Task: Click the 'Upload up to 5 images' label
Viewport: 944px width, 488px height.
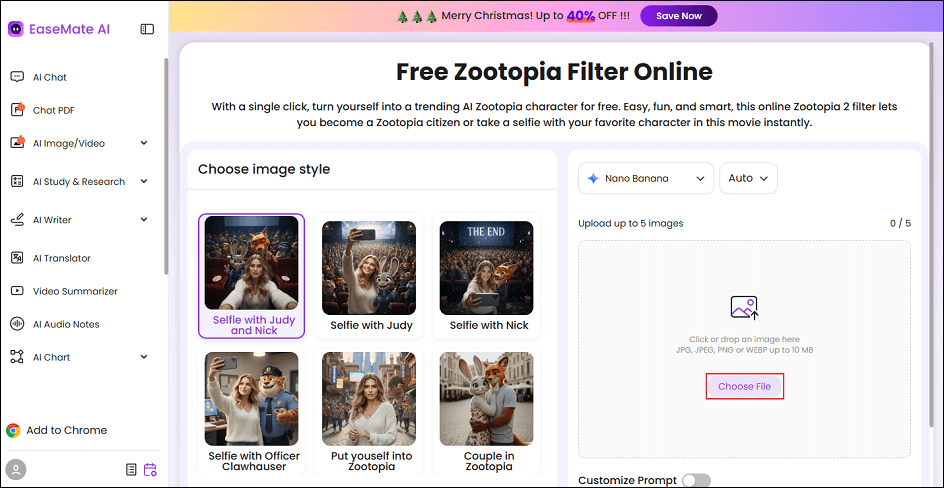Action: click(630, 223)
